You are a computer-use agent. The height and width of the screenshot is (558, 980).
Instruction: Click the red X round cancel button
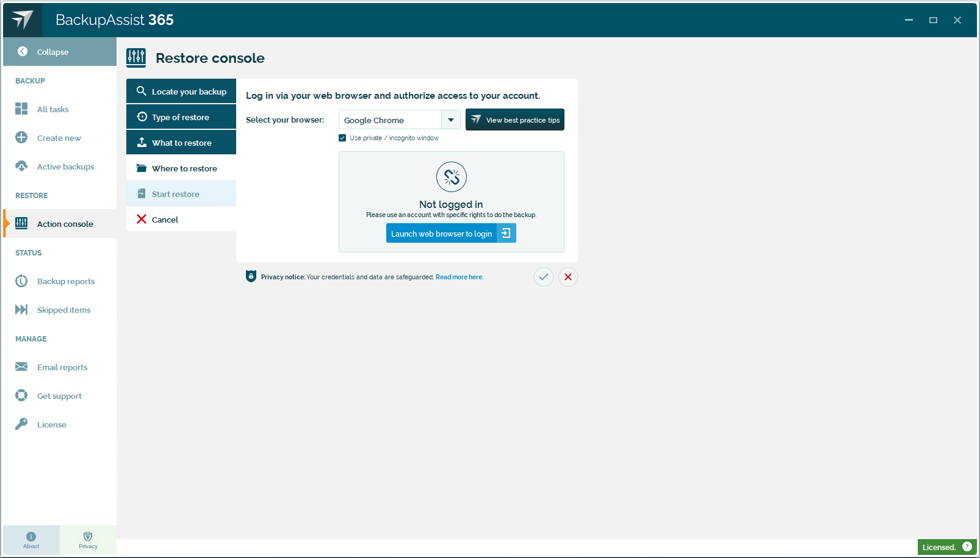click(568, 277)
